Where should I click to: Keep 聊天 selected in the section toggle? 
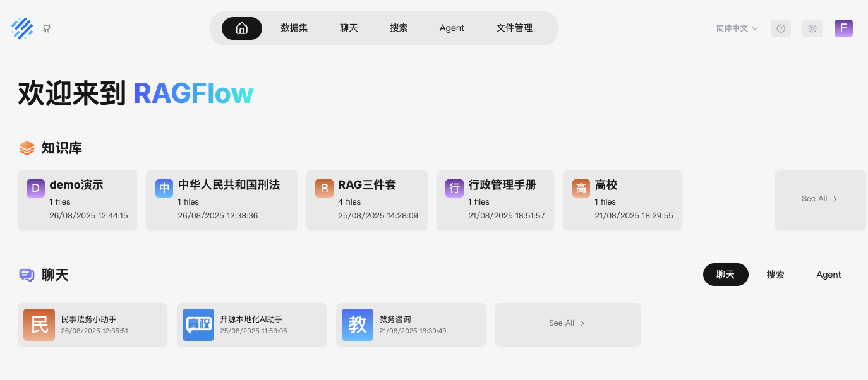tap(725, 275)
